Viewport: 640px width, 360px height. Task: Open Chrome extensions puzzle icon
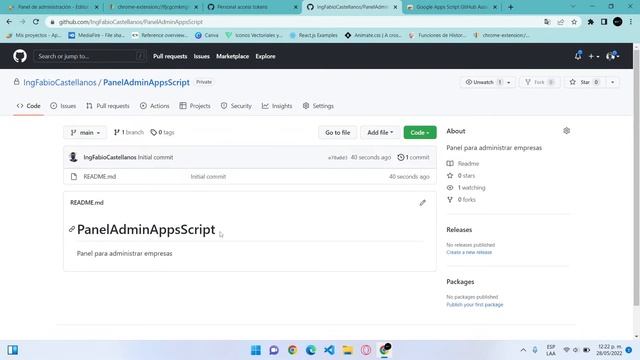[590, 22]
